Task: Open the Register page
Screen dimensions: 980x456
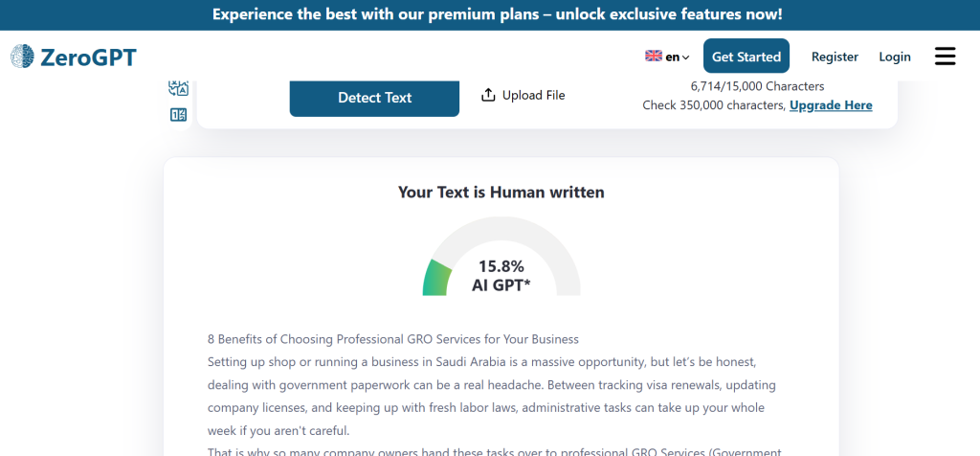Action: 835,57
